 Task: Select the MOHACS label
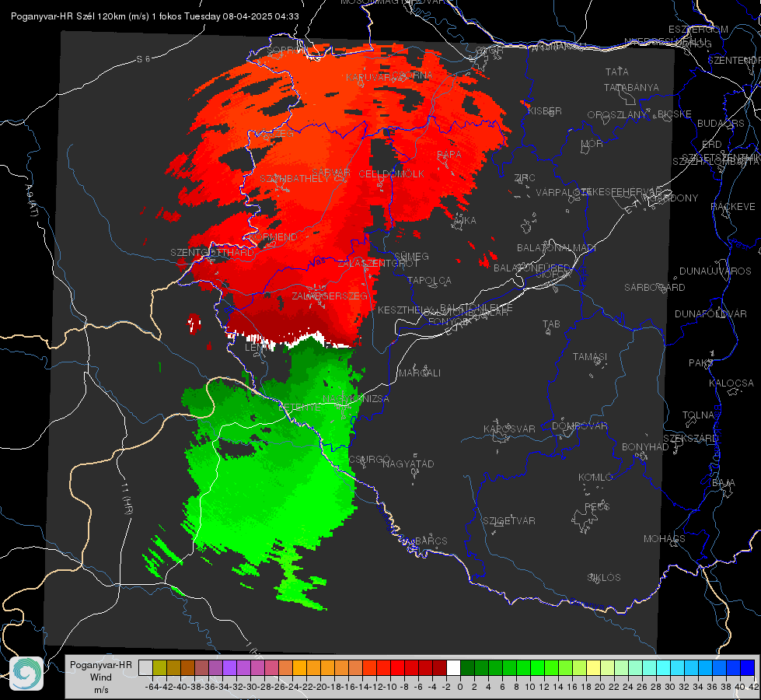tap(664, 539)
